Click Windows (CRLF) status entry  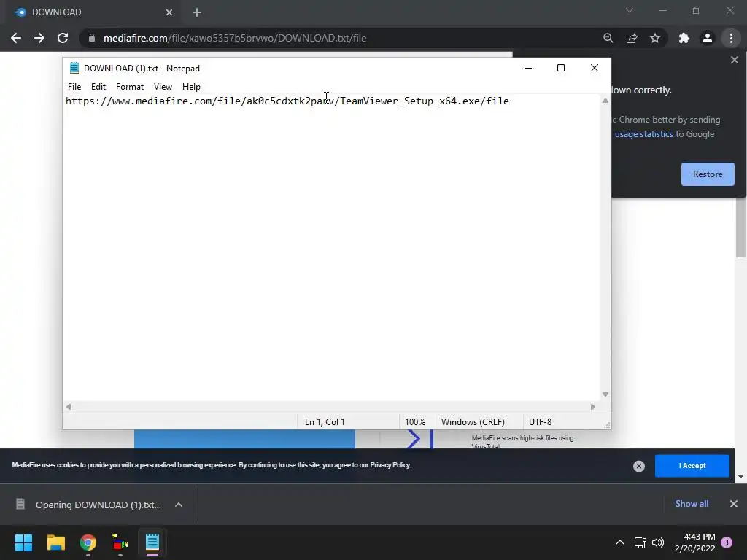click(473, 422)
